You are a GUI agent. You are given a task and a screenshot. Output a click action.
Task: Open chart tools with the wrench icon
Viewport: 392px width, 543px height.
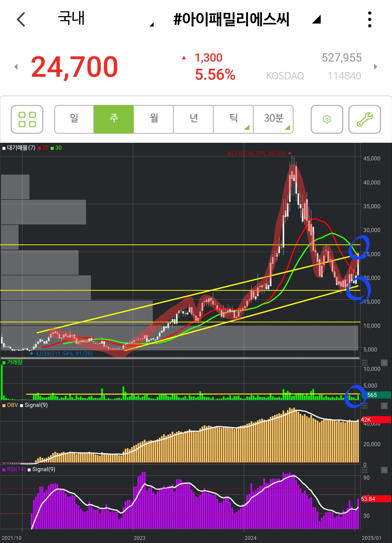[x=365, y=119]
